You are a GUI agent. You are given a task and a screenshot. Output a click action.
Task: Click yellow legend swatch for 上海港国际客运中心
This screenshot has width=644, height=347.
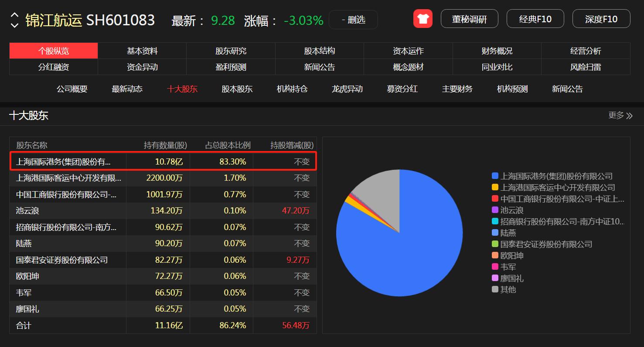[495, 187]
